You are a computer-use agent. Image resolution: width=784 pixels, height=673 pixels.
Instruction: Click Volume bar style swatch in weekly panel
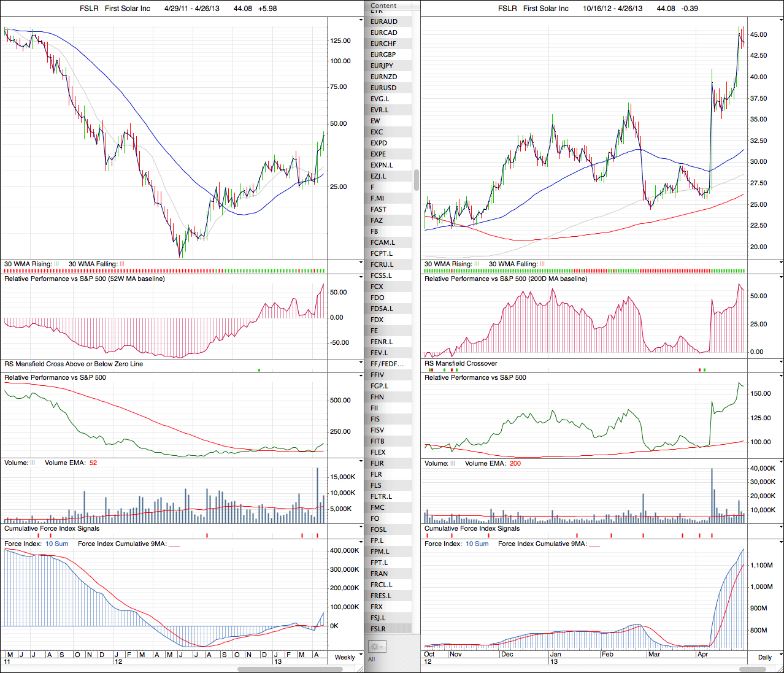[x=33, y=463]
